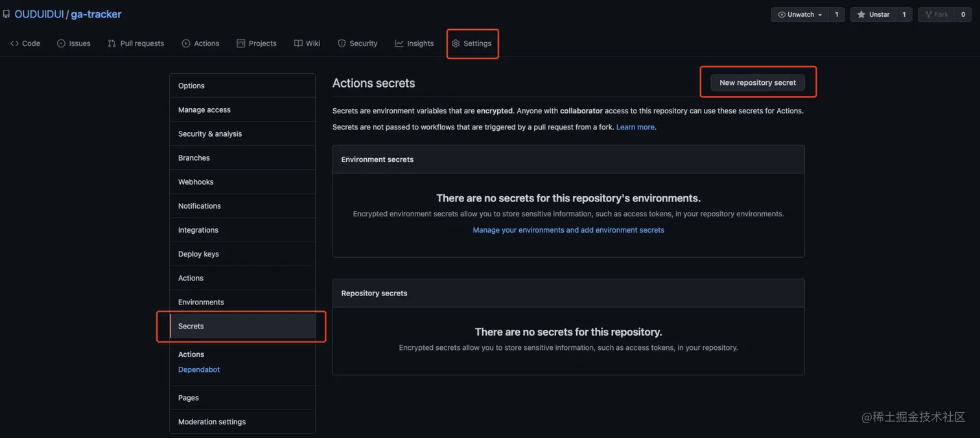
Task: Click the Wiki book icon
Action: click(x=298, y=43)
